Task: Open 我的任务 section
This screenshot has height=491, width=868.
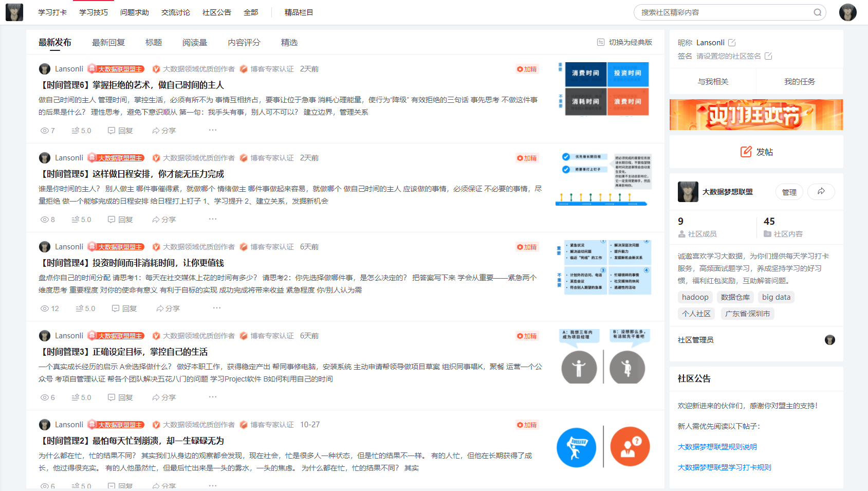Action: pyautogui.click(x=800, y=82)
